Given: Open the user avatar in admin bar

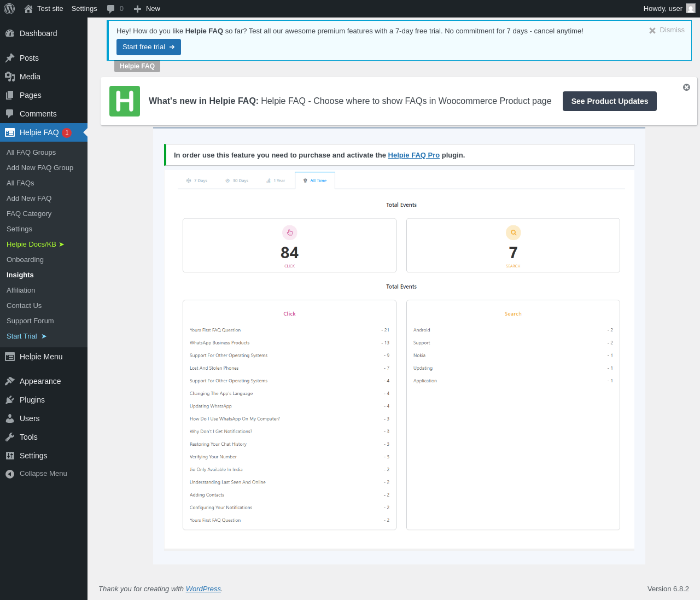Looking at the screenshot, I should (x=691, y=8).
